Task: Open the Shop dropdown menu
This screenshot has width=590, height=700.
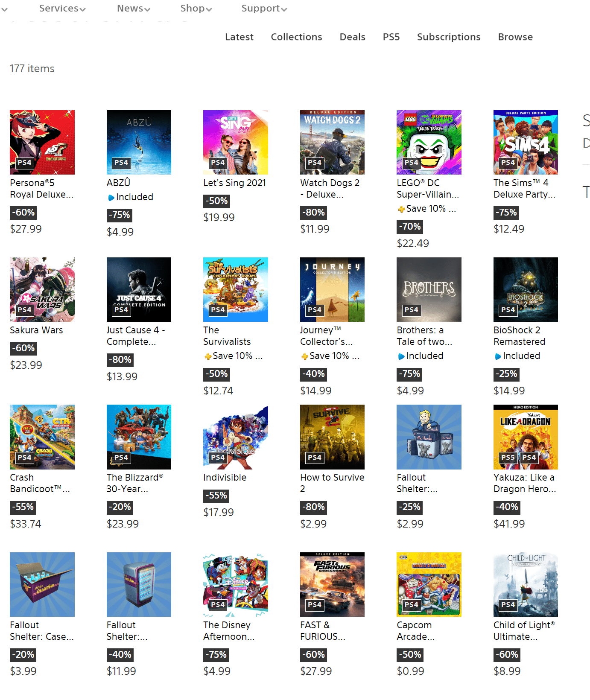Action: (x=196, y=8)
